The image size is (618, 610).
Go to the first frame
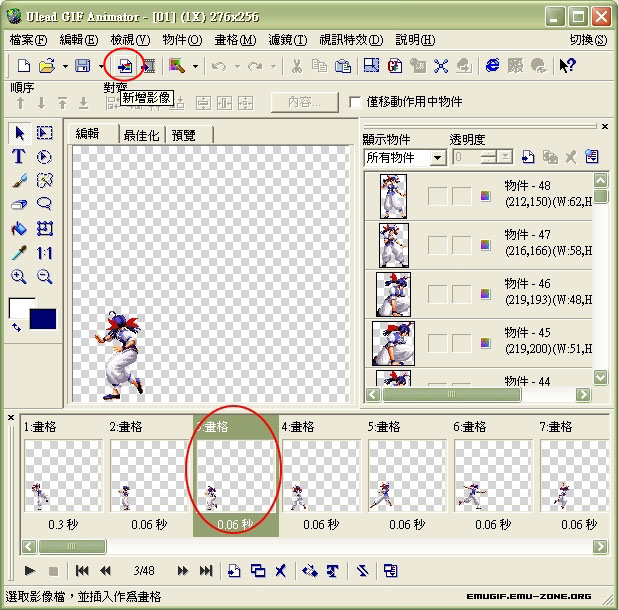coord(82,570)
